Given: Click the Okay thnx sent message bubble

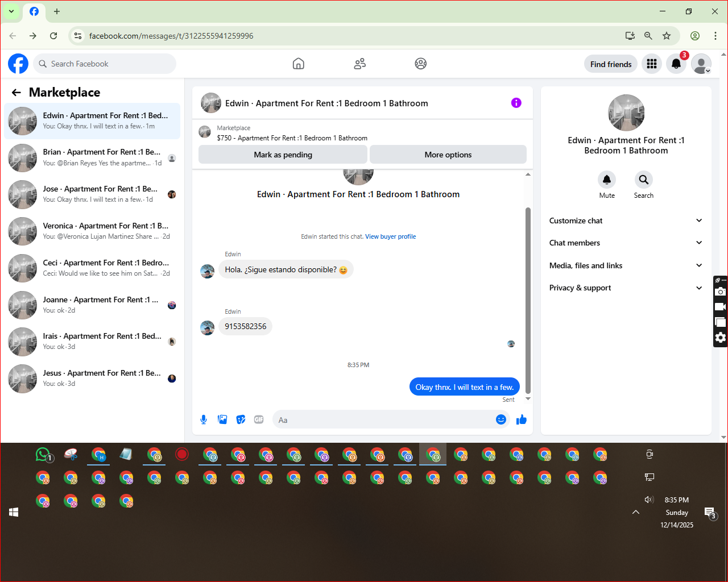Looking at the screenshot, I should tap(464, 387).
